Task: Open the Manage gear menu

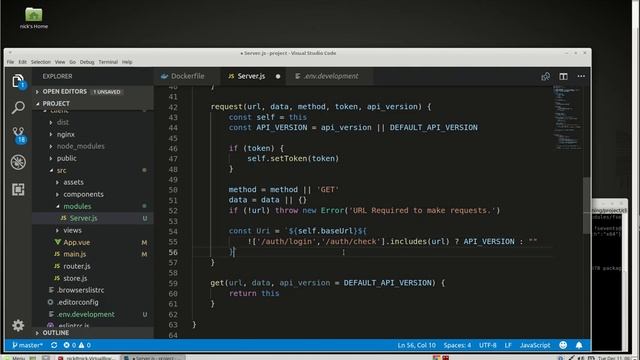Action: coord(18,325)
